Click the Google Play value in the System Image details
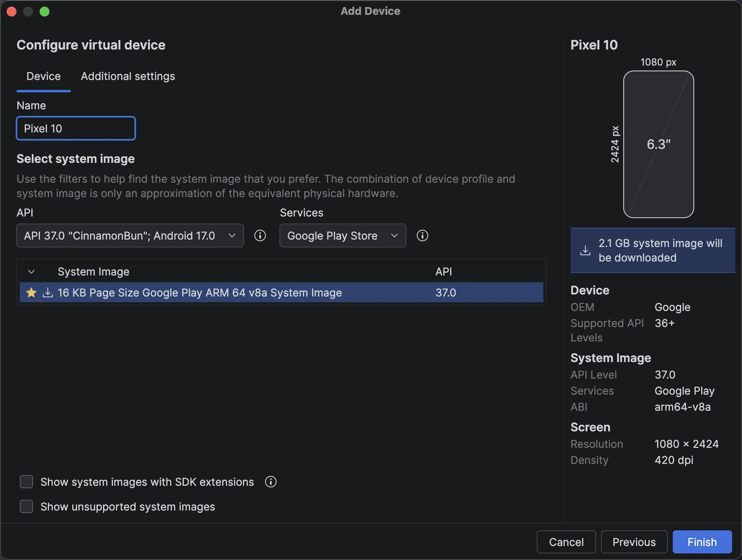The width and height of the screenshot is (742, 560). click(x=684, y=391)
